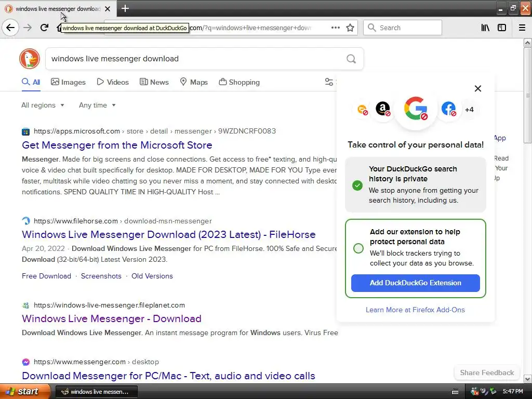Screen dimensions: 532x399
Task: Click the apps.microsoft.com result URL
Action: coord(155,131)
